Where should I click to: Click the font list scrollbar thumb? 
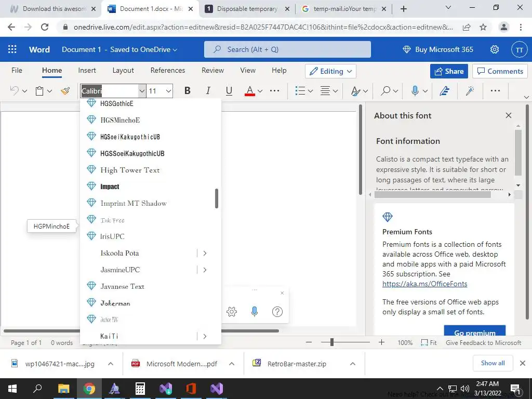pos(217,198)
